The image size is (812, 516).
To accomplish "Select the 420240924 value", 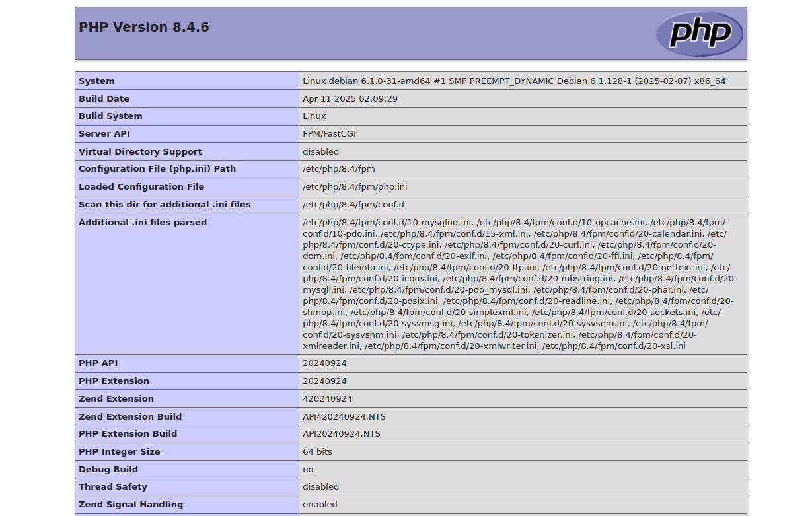I will click(x=328, y=399).
